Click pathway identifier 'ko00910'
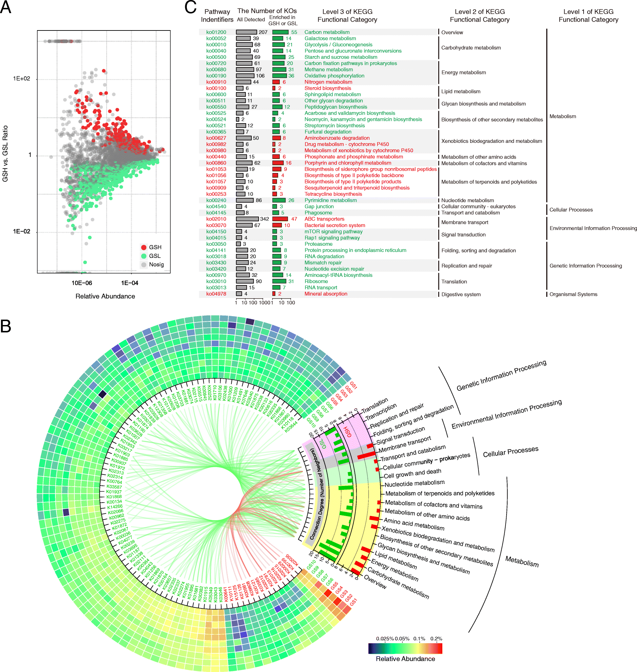637x672 pixels. [x=216, y=82]
